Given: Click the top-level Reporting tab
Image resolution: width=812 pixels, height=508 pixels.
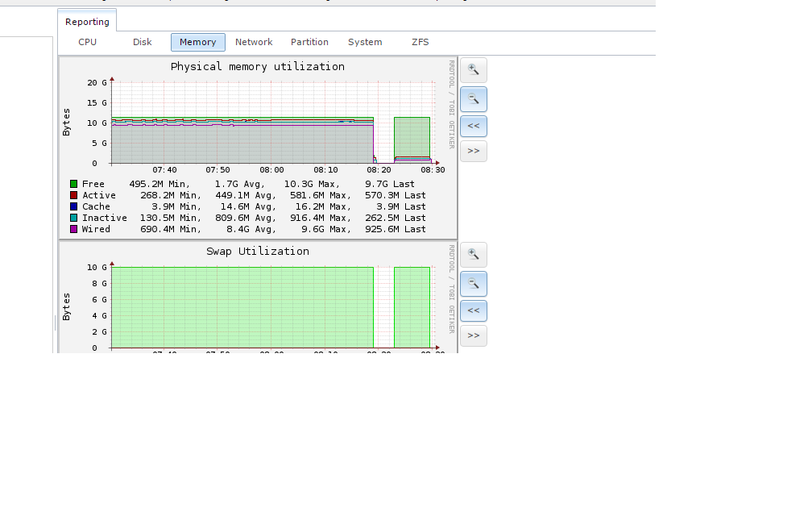Looking at the screenshot, I should pos(87,22).
